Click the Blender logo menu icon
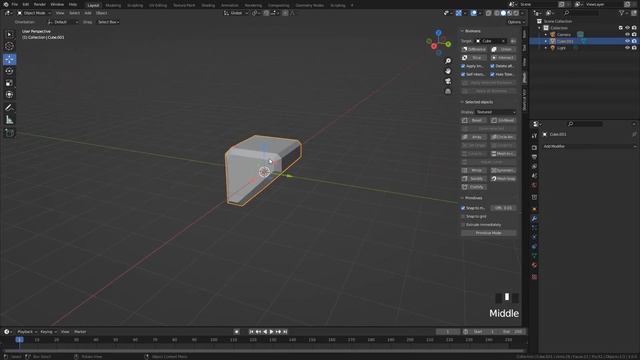Viewport: 640px width, 360px height. pyautogui.click(x=6, y=4)
